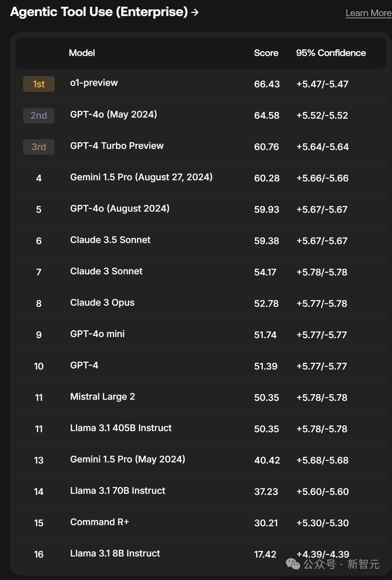
Task: Select the o1-preview model row
Action: click(x=94, y=83)
